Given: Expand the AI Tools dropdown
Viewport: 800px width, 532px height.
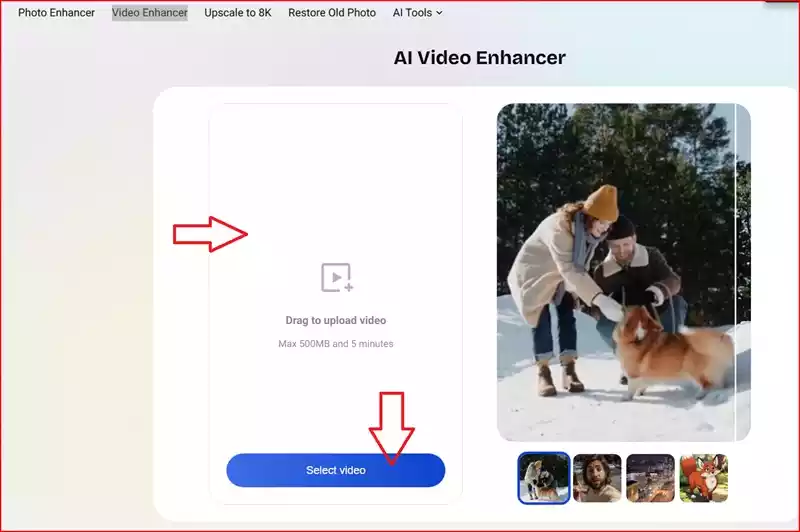Looking at the screenshot, I should tap(417, 13).
